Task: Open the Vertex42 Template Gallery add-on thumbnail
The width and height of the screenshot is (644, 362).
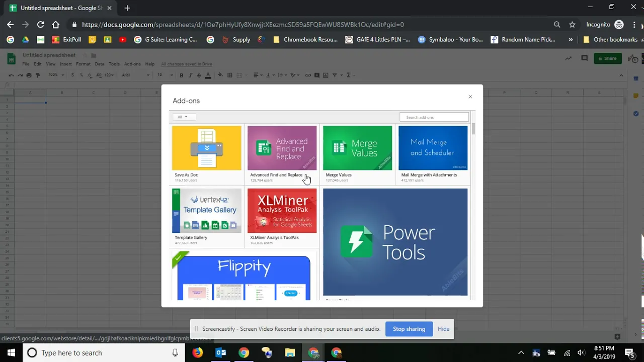Action: pyautogui.click(x=206, y=211)
